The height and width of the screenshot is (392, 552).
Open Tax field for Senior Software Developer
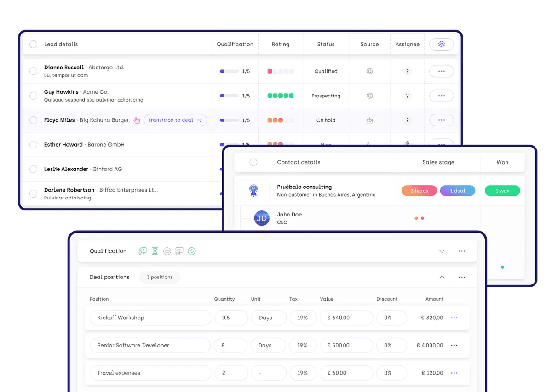click(x=303, y=345)
